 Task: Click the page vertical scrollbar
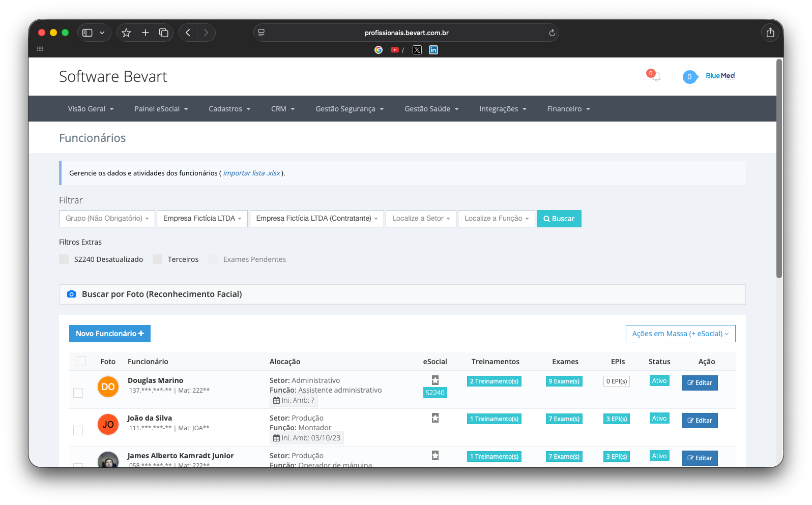pyautogui.click(x=779, y=168)
